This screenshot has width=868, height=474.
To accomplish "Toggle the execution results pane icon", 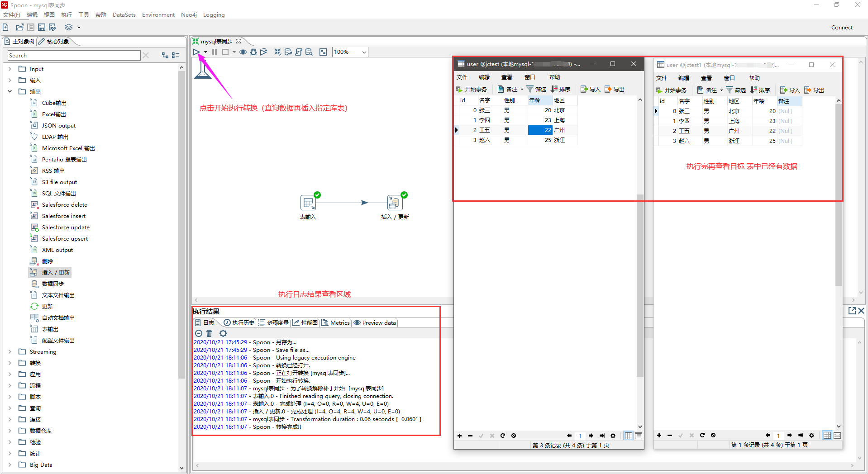I will [x=323, y=52].
